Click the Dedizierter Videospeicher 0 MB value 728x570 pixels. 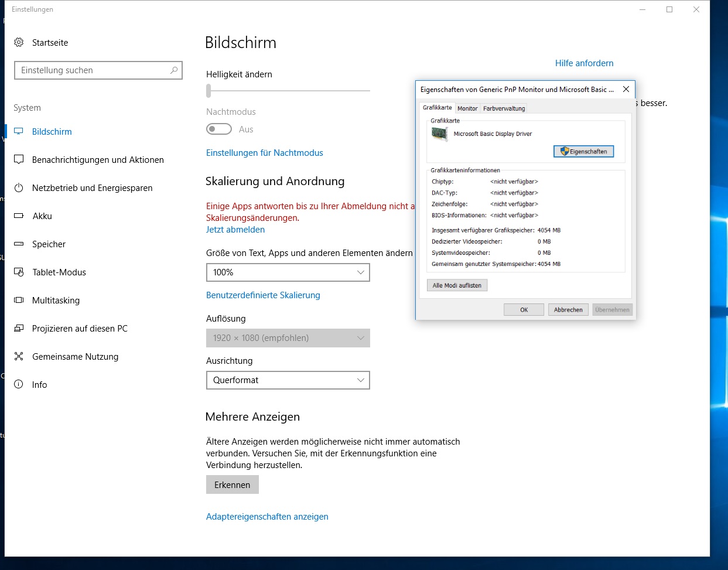544,241
